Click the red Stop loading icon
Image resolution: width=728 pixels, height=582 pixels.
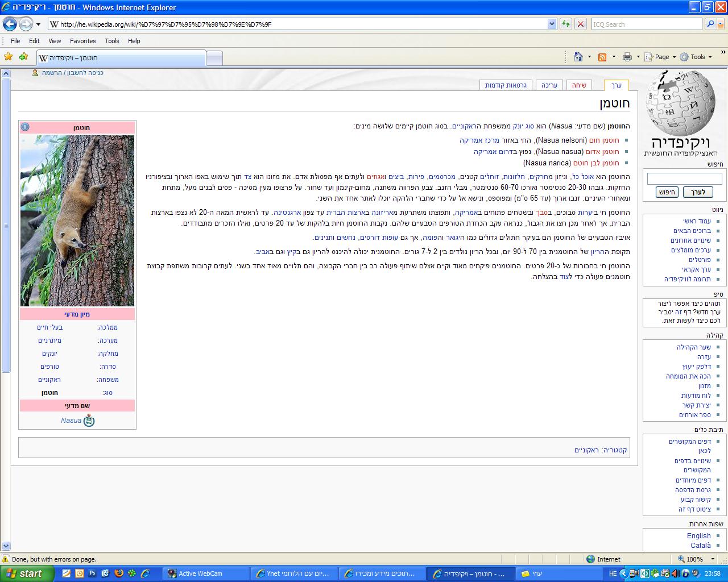[x=581, y=24]
